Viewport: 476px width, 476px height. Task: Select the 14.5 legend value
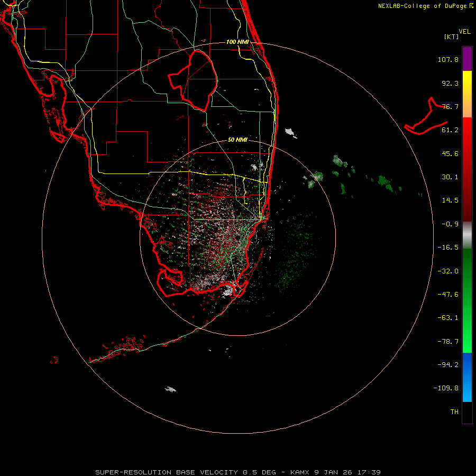coord(450,200)
